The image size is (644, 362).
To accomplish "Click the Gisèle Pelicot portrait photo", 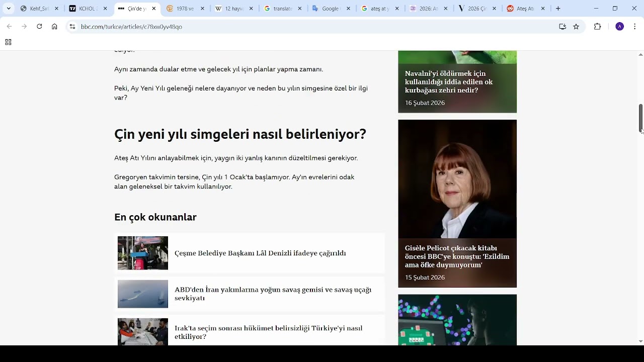I will [457, 179].
